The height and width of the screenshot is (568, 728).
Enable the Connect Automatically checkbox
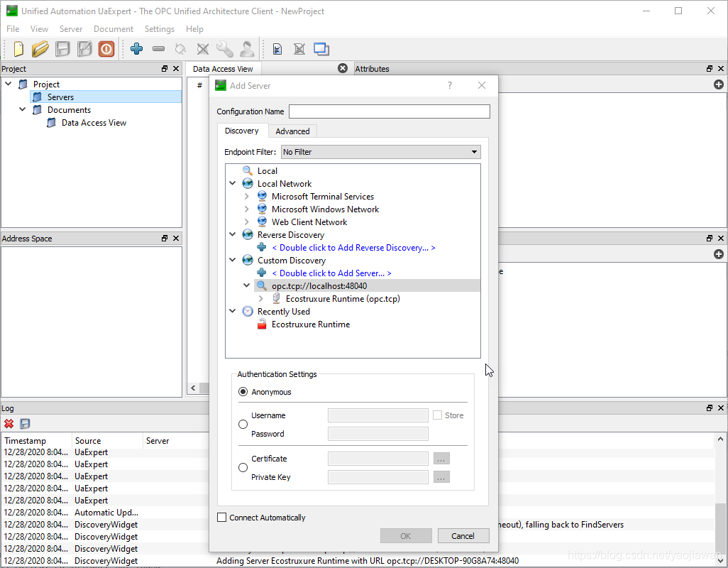click(x=222, y=518)
